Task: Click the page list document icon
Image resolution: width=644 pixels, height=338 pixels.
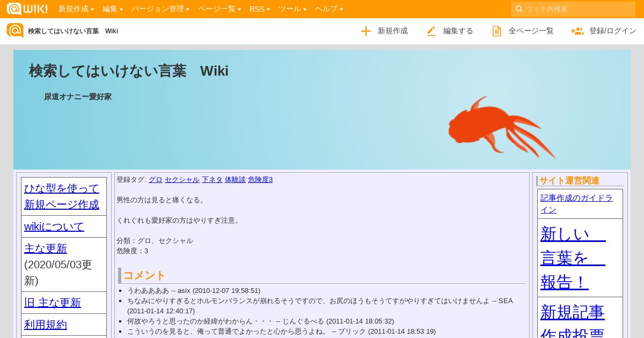Action: pyautogui.click(x=497, y=31)
